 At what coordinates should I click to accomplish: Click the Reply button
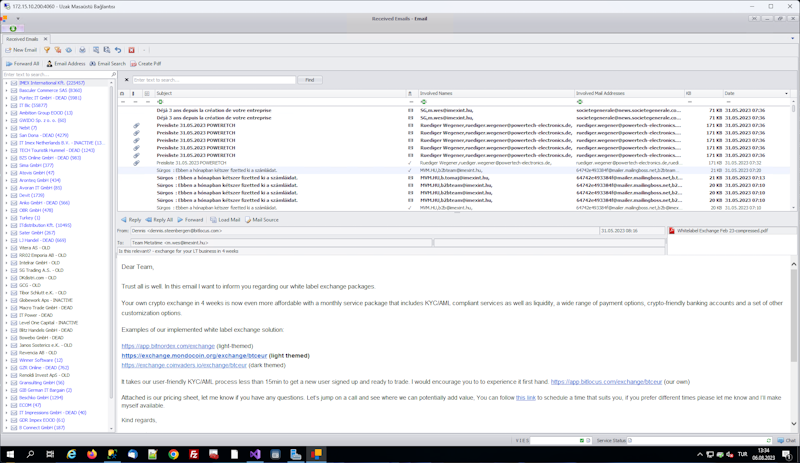pyautogui.click(x=131, y=220)
